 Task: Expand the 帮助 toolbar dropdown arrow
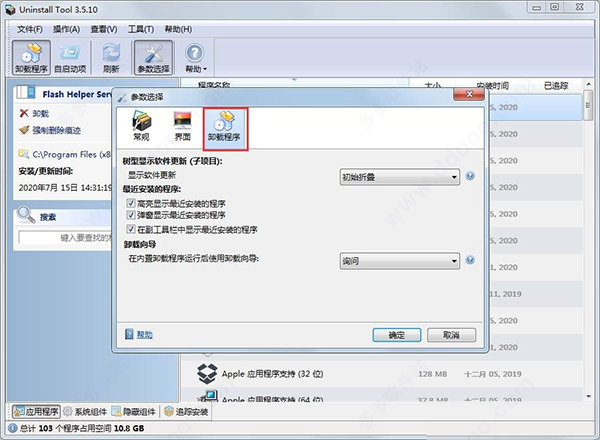pos(205,69)
